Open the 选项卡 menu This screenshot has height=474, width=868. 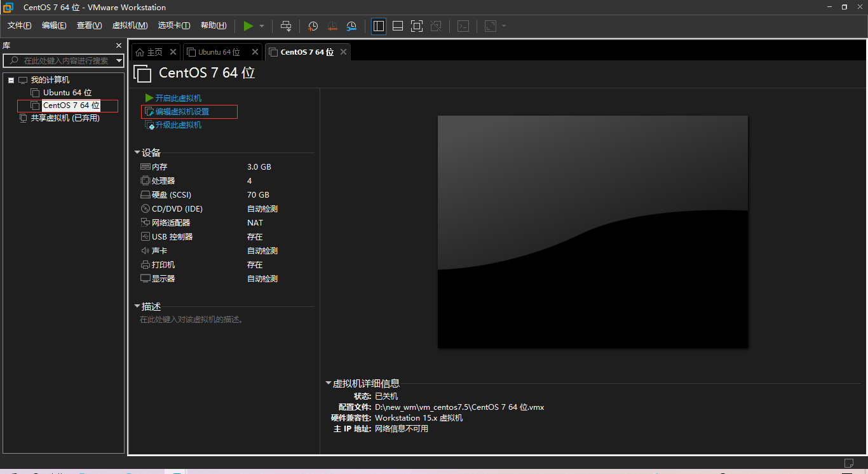173,25
